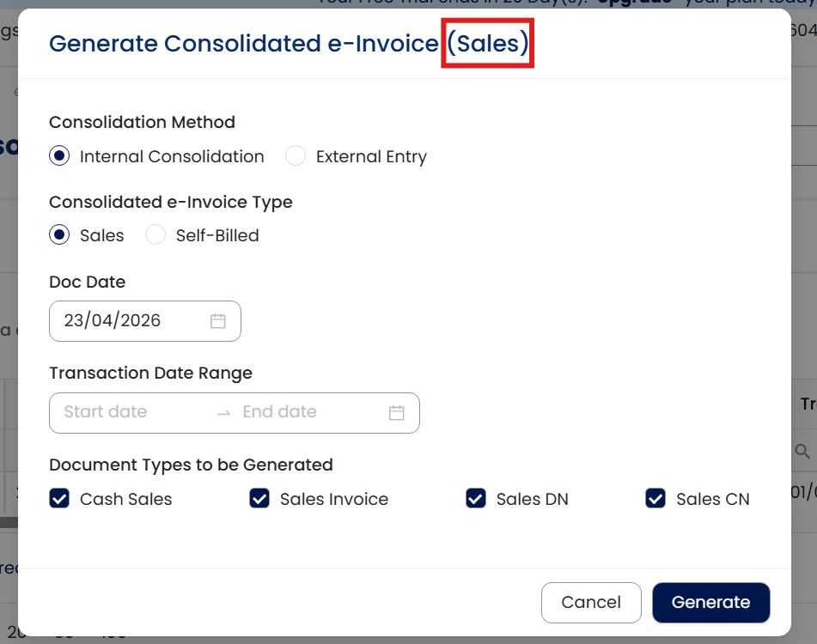Viewport: 817px width, 644px height.
Task: Choose the External Entry option
Action: coord(296,156)
